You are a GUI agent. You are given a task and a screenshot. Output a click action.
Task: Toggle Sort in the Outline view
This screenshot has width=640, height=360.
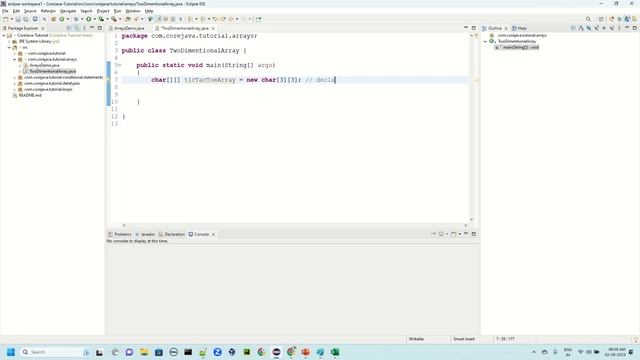click(x=581, y=28)
